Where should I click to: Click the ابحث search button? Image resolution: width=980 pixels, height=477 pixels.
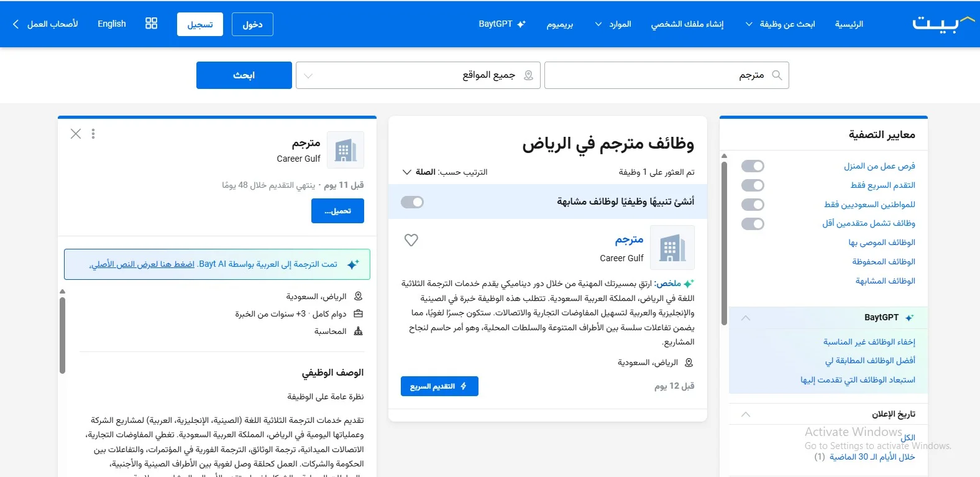click(244, 75)
